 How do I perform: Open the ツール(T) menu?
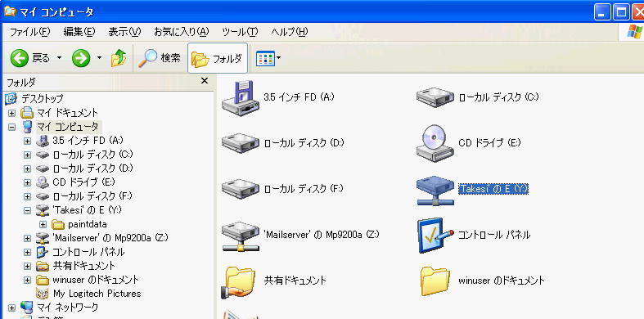coord(240,32)
